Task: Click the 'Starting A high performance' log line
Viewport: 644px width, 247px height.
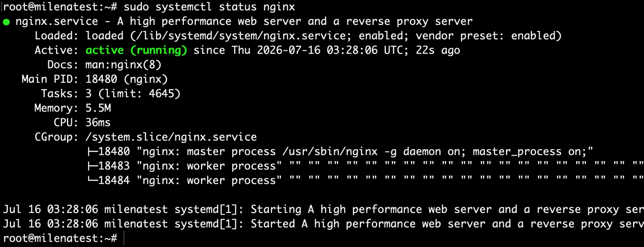Action: pyautogui.click(x=323, y=210)
